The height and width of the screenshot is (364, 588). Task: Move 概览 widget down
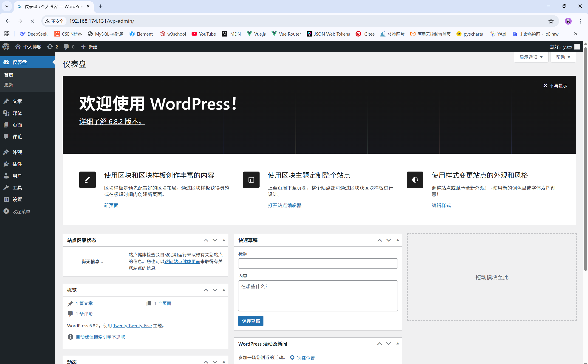(215, 290)
